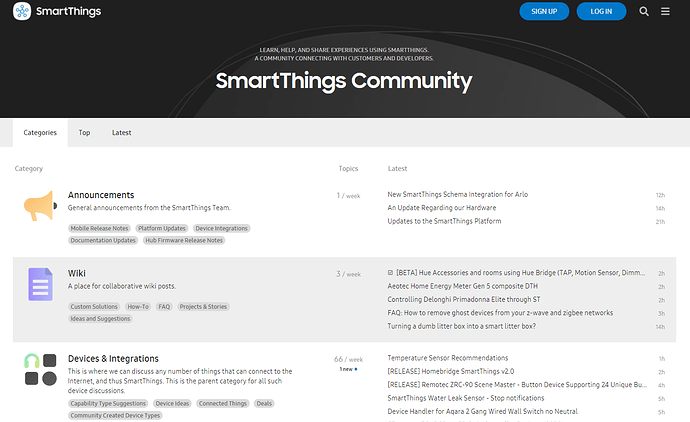Image resolution: width=690 pixels, height=422 pixels.
Task: Click the SIGN UP button
Action: 544,11
